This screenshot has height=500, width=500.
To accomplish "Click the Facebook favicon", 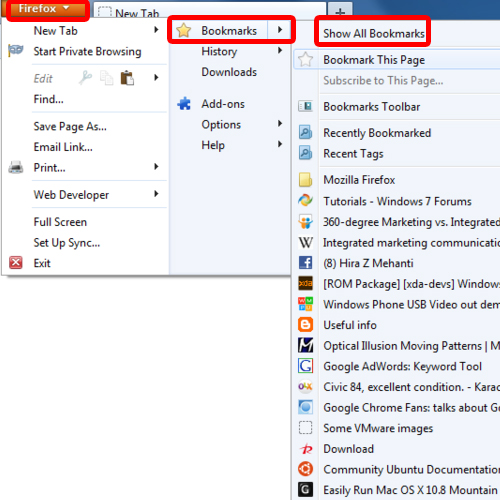I will tap(305, 263).
